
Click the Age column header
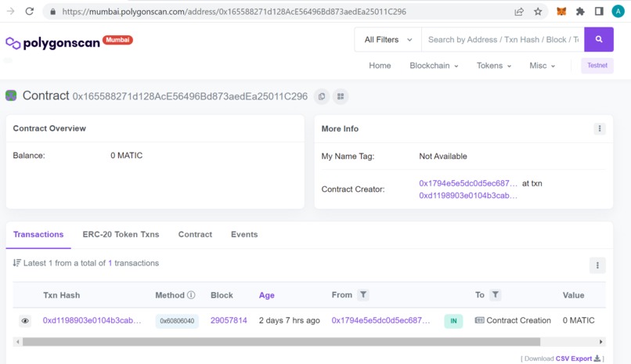[266, 295]
